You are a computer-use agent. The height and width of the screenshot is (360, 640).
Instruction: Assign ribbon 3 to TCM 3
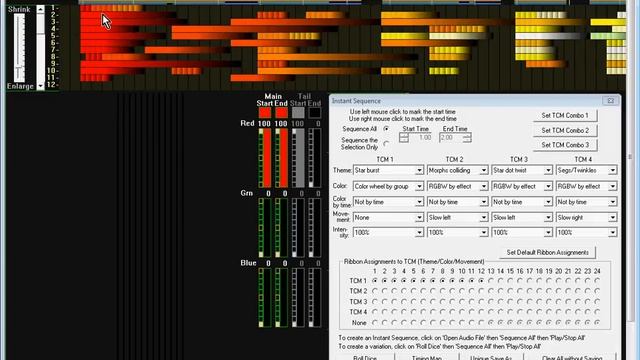tap(394, 302)
